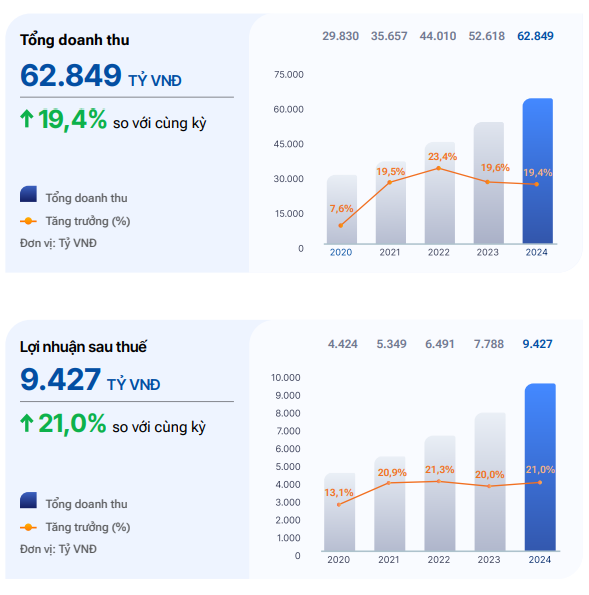Click the 13,1% profit growth point

pyautogui.click(x=339, y=504)
